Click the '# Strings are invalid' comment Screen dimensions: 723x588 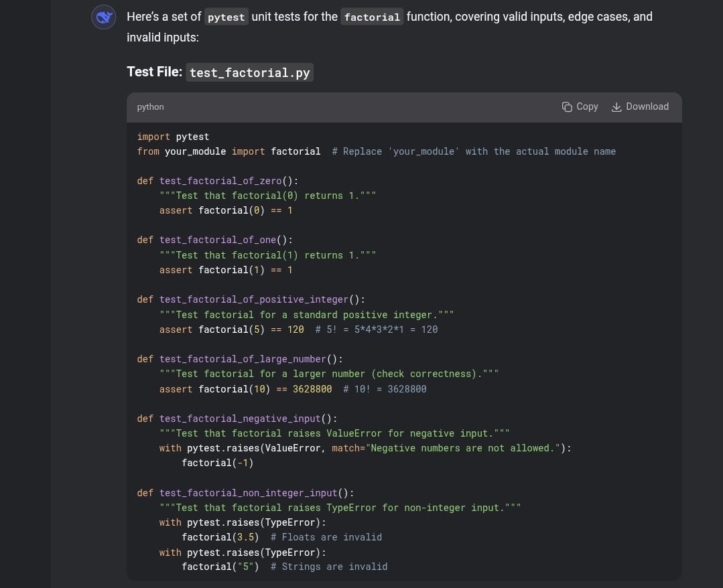coord(329,567)
